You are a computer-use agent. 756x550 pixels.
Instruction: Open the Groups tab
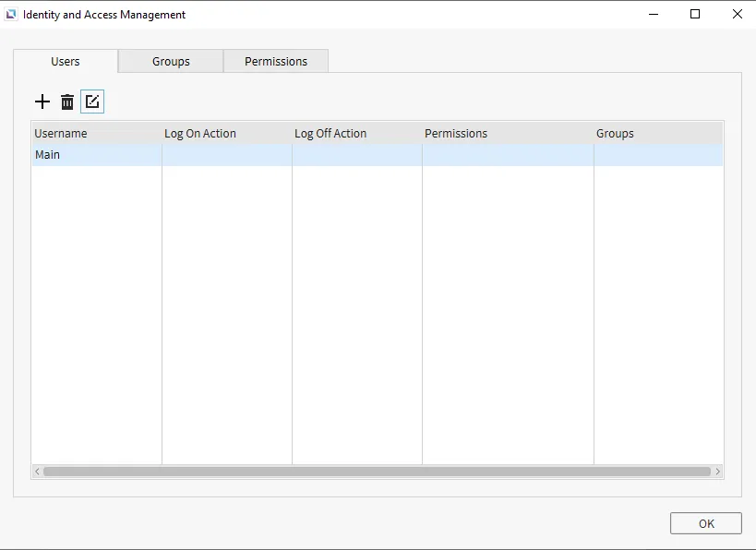coord(171,61)
